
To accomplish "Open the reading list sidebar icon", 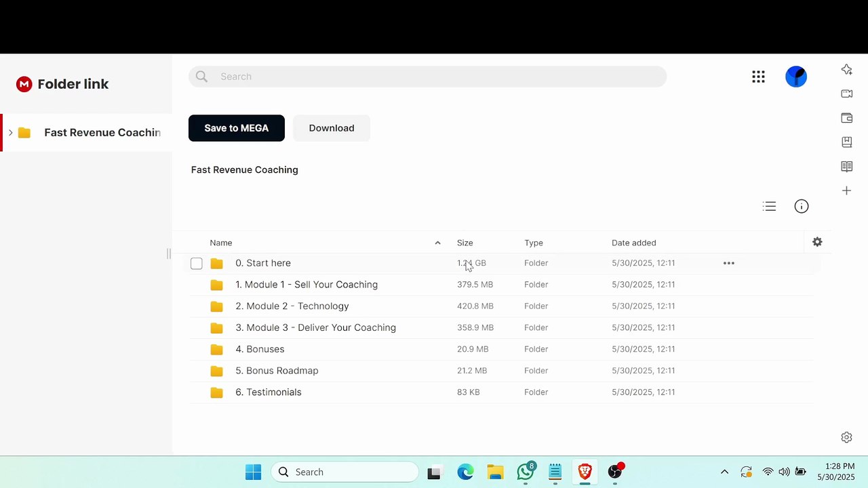I will point(846,166).
